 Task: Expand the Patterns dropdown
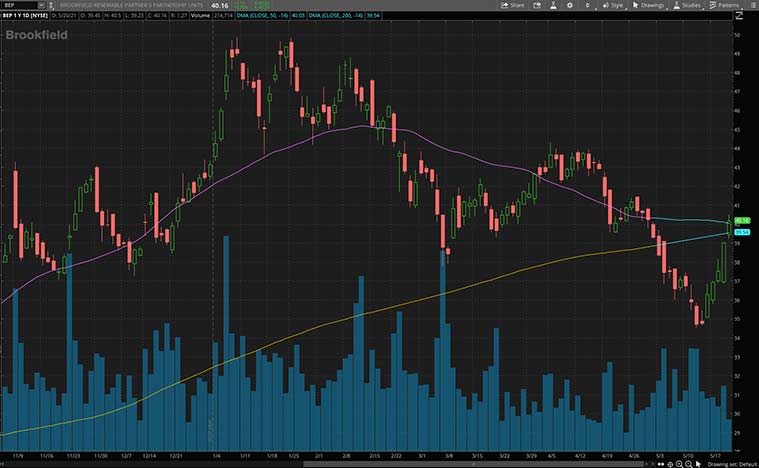tap(725, 5)
